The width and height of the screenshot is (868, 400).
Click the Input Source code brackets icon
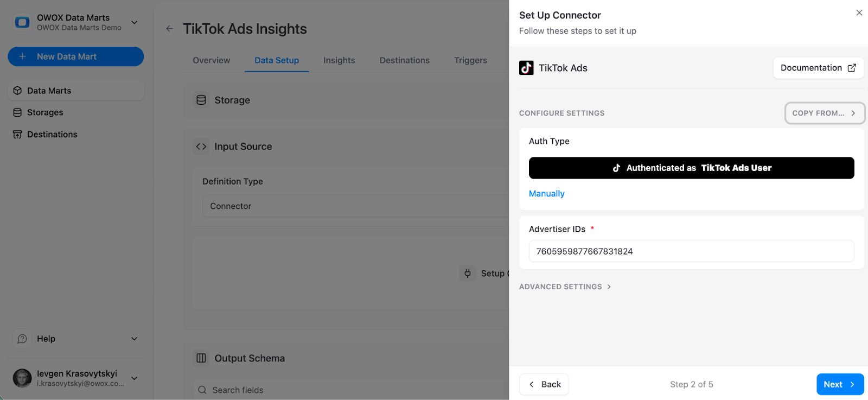coord(201,147)
